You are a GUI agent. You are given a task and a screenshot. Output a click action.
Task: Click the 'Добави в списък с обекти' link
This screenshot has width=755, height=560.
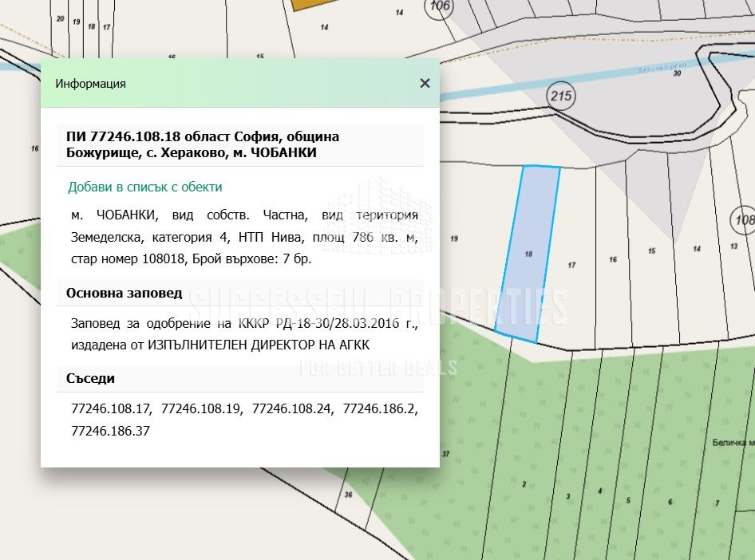(x=144, y=187)
